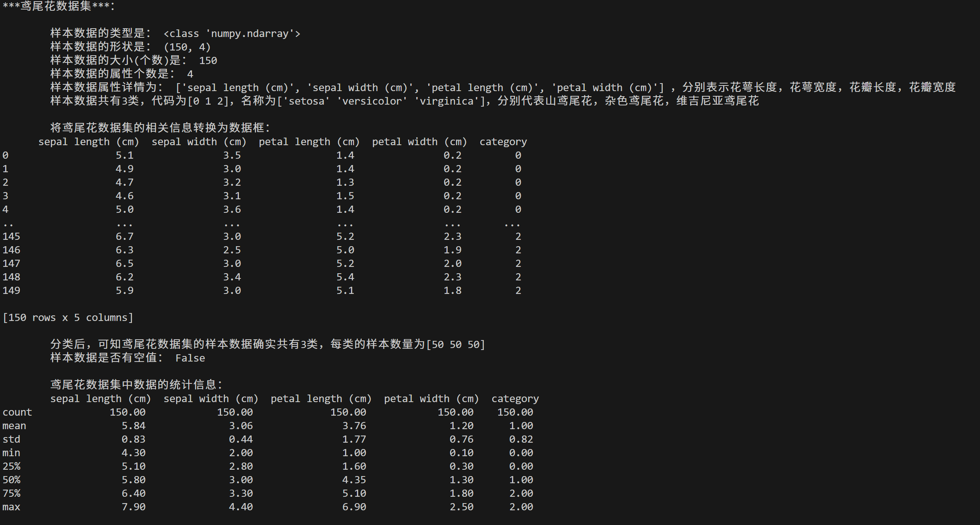Click the '[150 rows x 5 columns]' summary text
Viewport: 980px width, 525px height.
click(68, 318)
